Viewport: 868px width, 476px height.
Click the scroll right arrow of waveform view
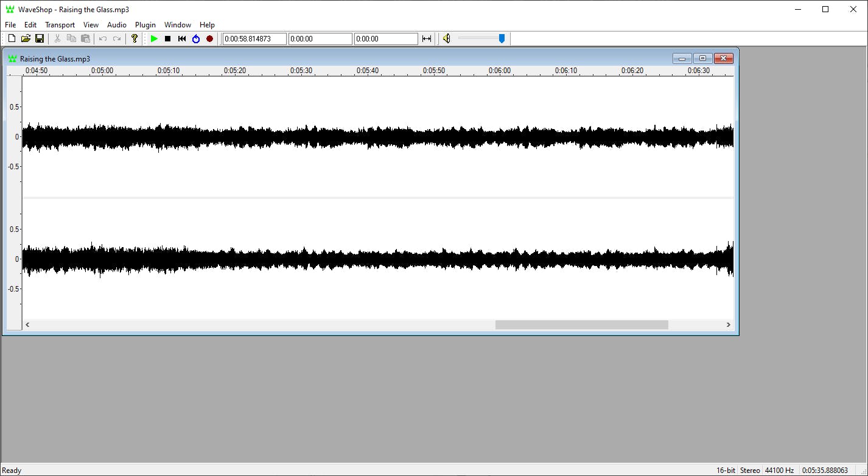pos(729,325)
